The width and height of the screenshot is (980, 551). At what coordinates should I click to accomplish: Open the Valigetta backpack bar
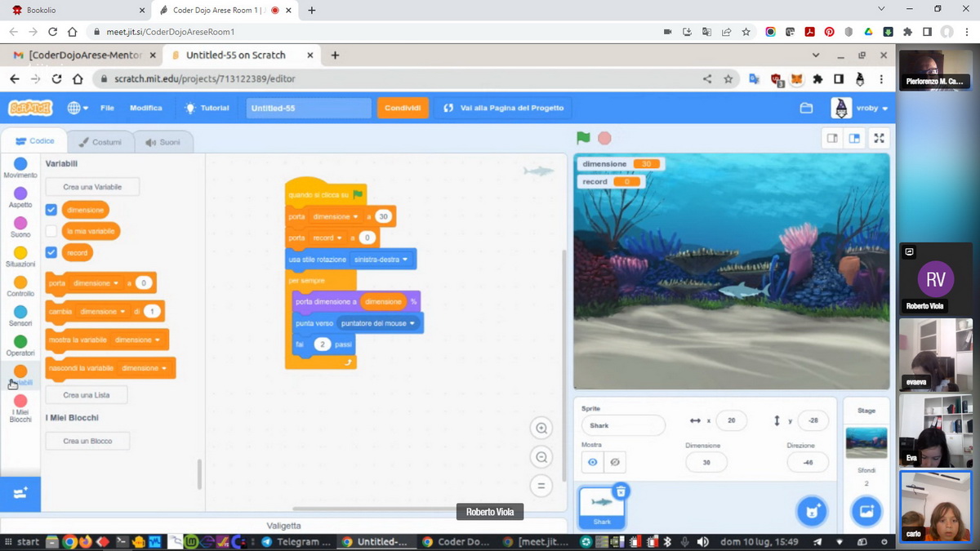283,526
